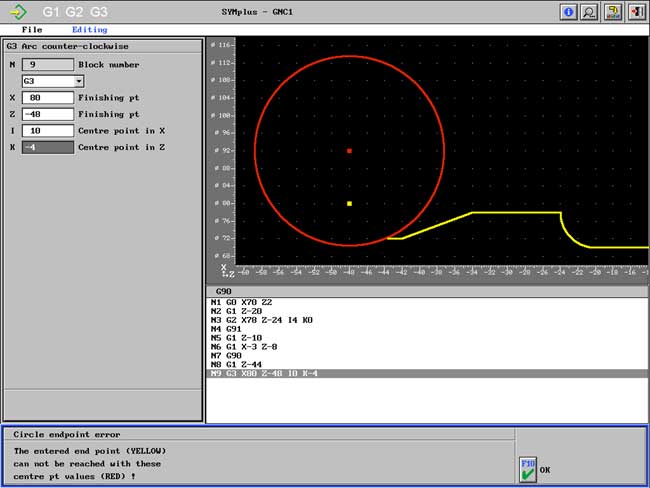This screenshot has width=650, height=488.
Task: Select the K centre point field
Action: (47, 147)
